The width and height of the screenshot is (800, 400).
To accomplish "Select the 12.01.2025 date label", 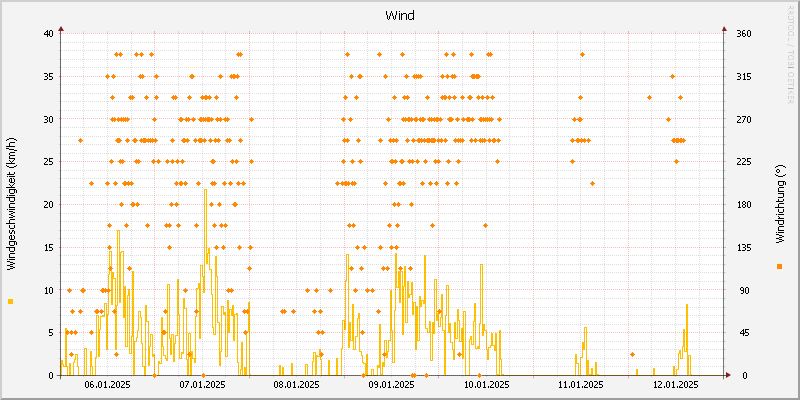I will [x=676, y=384].
